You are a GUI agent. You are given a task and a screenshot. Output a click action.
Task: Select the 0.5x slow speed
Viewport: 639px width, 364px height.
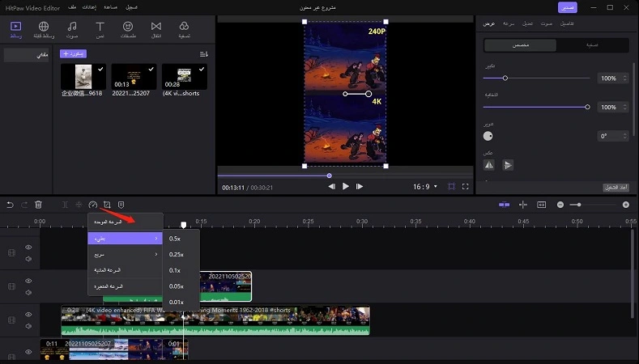(181, 239)
